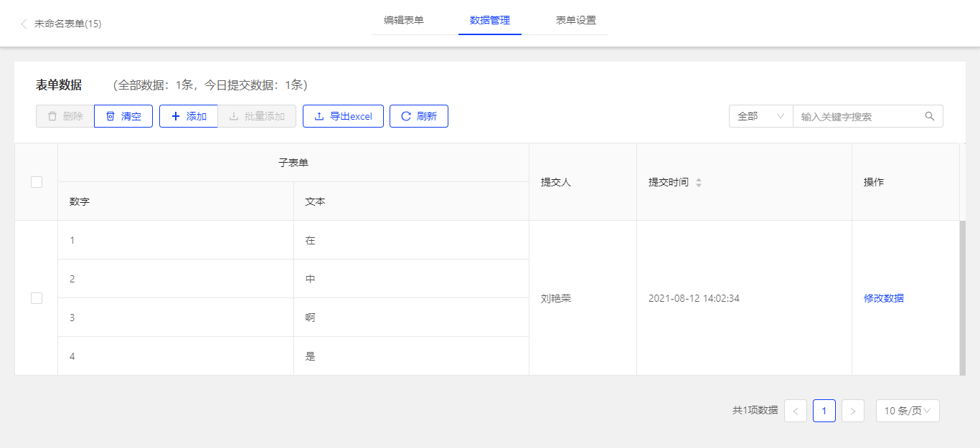
Task: Click the 添加 plus icon button
Action: [189, 116]
